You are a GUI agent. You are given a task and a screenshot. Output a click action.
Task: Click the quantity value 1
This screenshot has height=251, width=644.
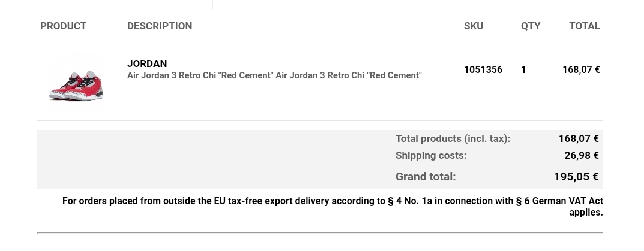[523, 69]
